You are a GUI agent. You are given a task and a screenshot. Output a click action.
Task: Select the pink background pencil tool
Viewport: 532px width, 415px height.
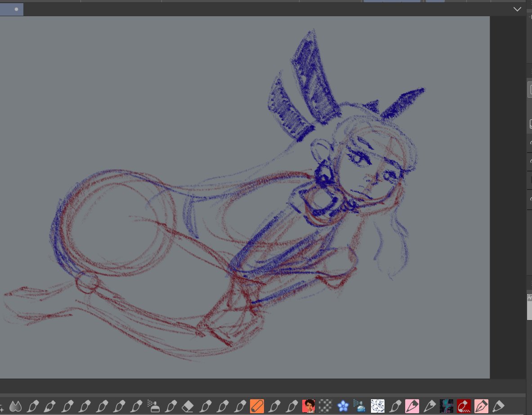click(412, 406)
